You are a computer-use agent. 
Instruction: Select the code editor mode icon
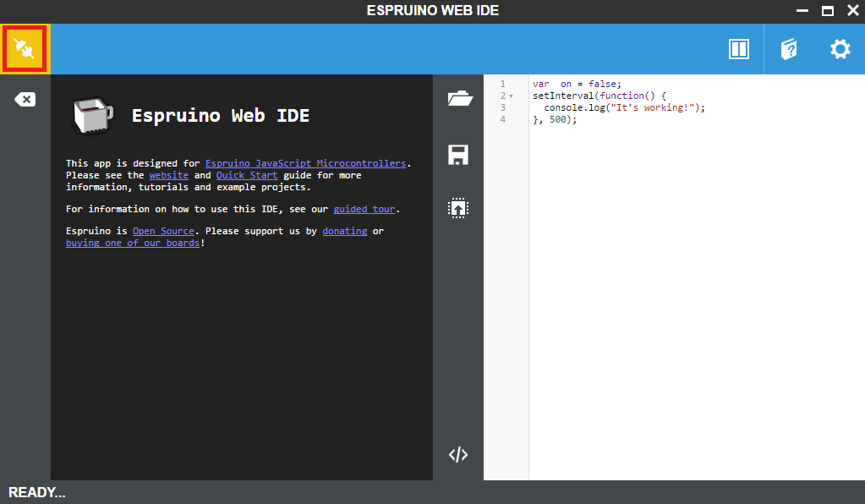(458, 454)
